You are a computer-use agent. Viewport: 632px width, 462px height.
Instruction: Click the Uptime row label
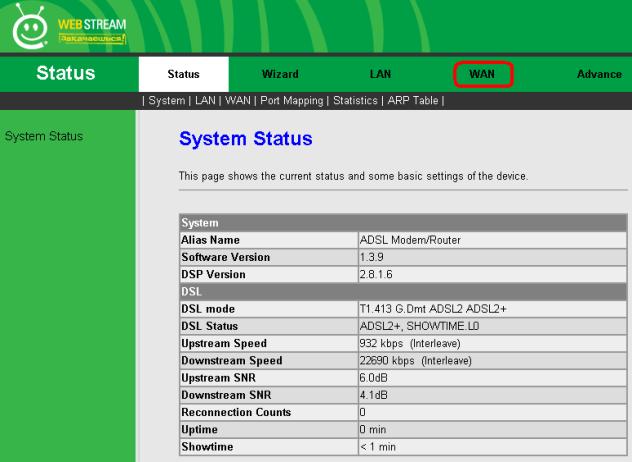pos(199,430)
